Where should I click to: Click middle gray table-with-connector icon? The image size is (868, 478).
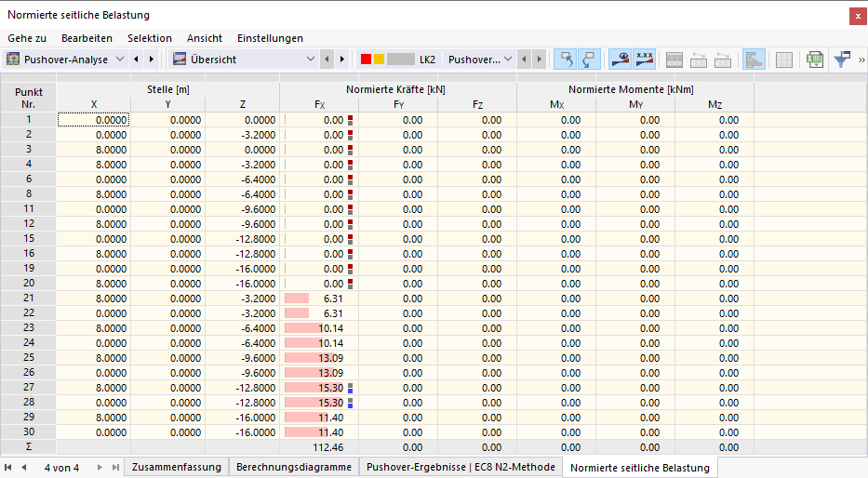699,60
